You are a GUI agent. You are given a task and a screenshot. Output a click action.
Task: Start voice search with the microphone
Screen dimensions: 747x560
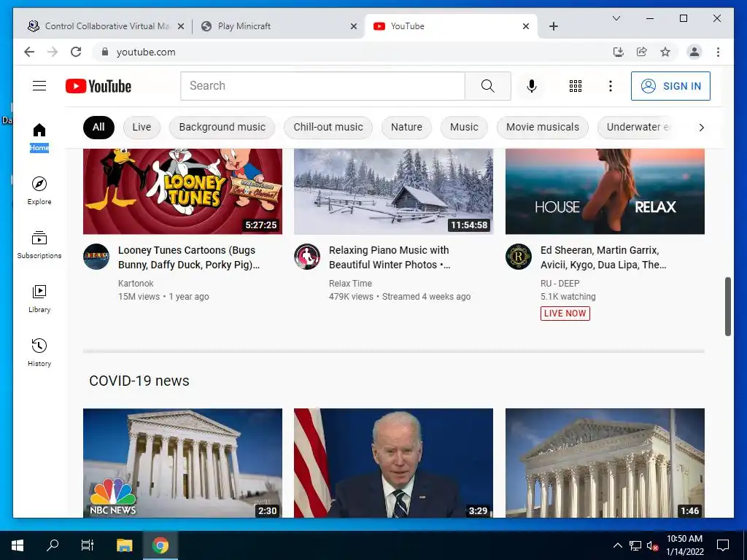532,86
